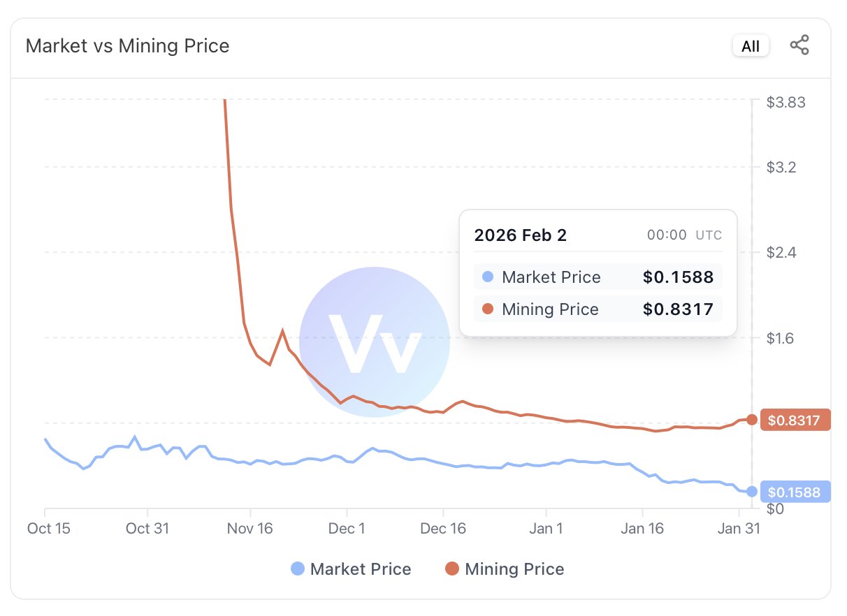
Task: Click the blue dot in tooltip
Action: pyautogui.click(x=488, y=277)
